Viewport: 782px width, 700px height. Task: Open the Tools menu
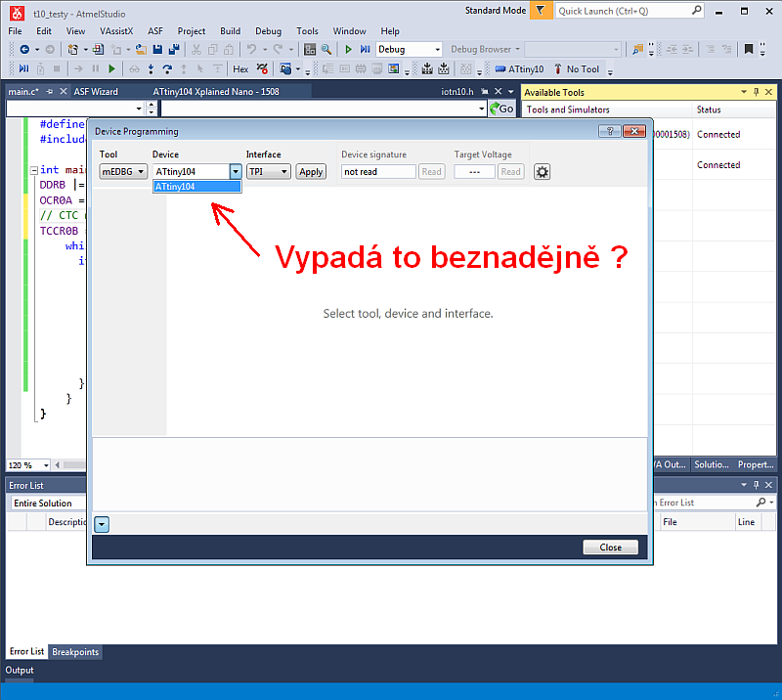pyautogui.click(x=307, y=31)
